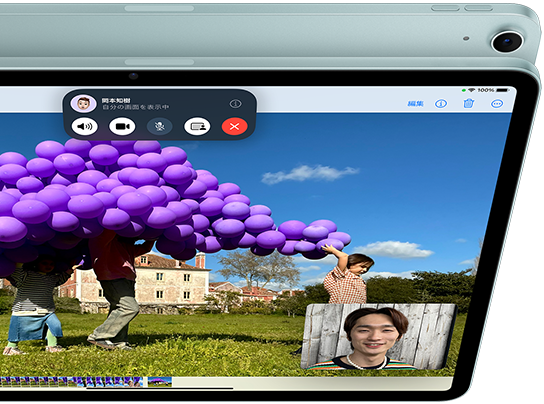Tap the photo filmstrip scrubber thumbnails
The width and height of the screenshot is (544, 404).
tap(71, 382)
